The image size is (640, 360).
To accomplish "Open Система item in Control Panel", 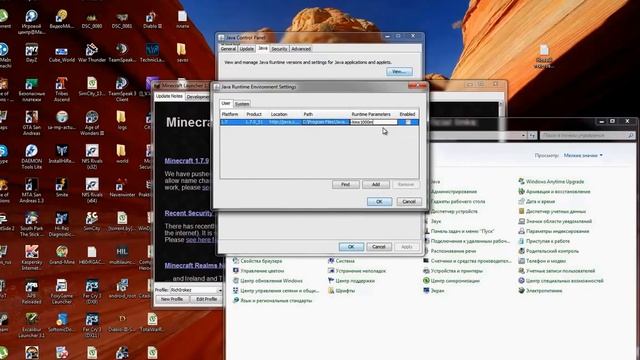I will (x=341, y=260).
